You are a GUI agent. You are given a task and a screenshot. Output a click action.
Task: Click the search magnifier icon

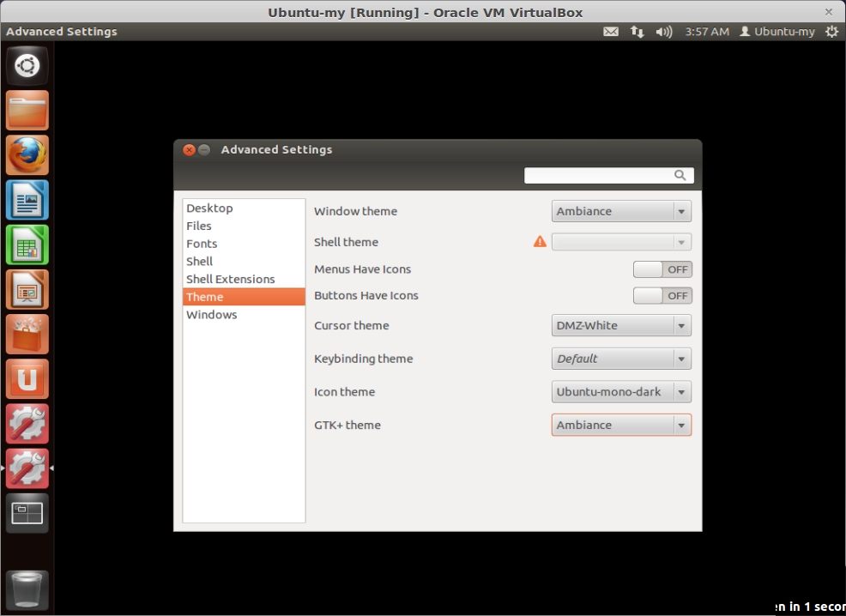click(680, 175)
